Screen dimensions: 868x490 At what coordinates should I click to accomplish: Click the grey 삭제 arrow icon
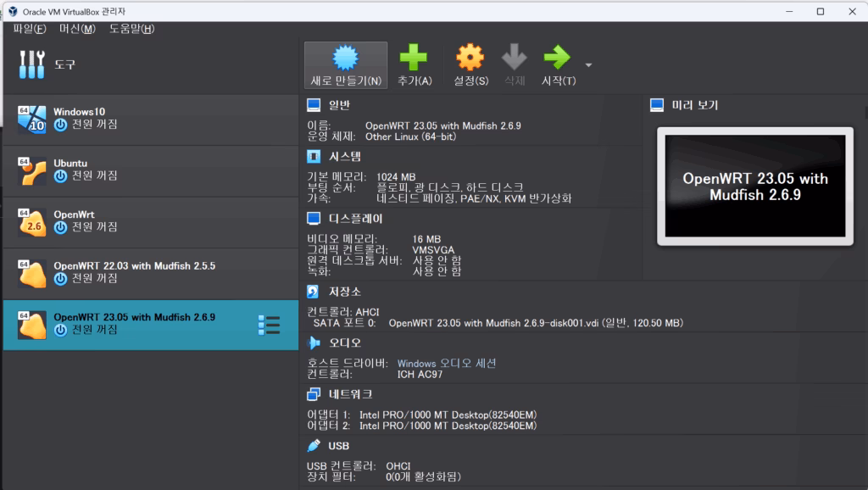coord(515,57)
